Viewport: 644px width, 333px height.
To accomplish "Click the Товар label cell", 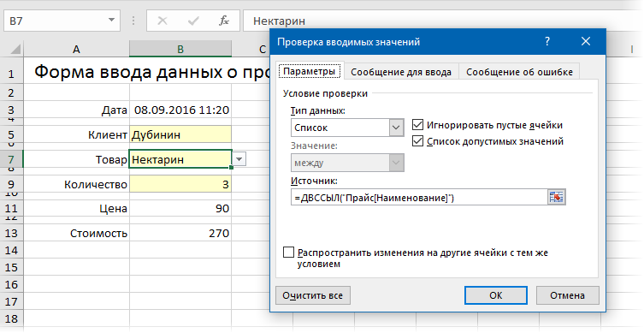I will (76, 159).
